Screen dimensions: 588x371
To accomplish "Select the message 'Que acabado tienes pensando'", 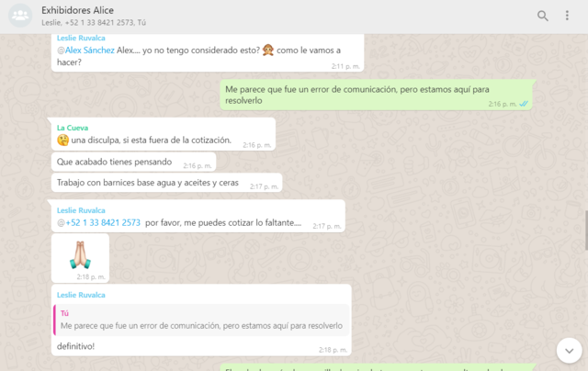I will (x=114, y=162).
